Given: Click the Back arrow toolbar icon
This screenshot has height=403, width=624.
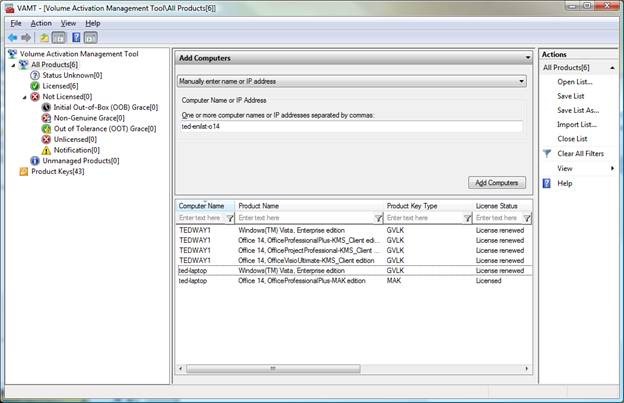Looking at the screenshot, I should tap(13, 38).
